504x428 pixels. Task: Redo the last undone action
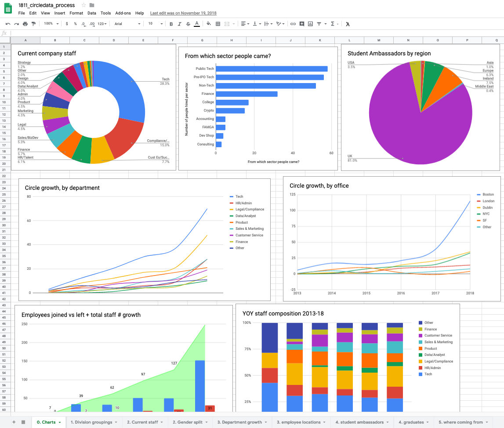pyautogui.click(x=16, y=24)
